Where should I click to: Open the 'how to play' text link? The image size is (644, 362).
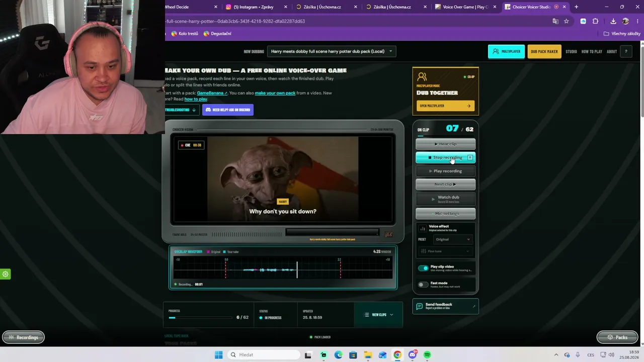pos(196,99)
